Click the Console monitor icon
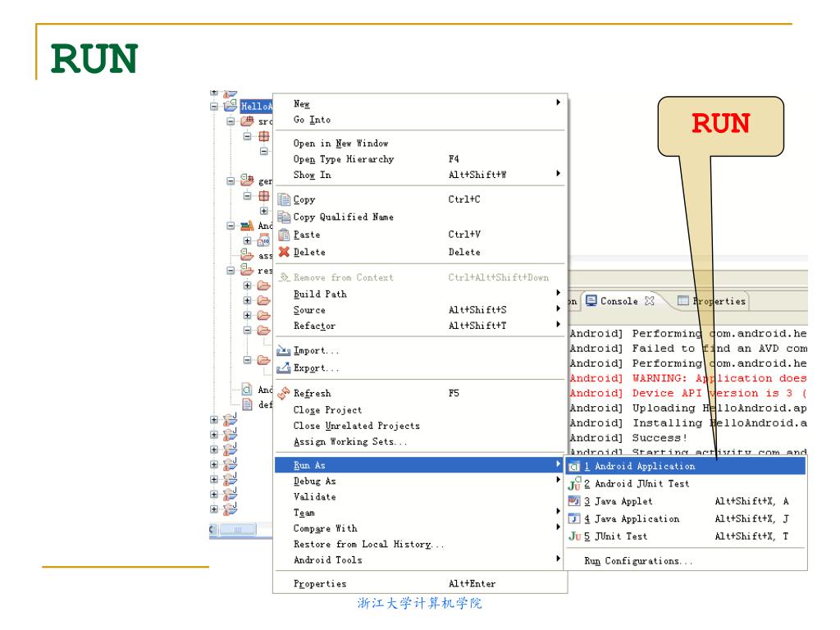Image resolution: width=840 pixels, height=630 pixels. tap(591, 300)
